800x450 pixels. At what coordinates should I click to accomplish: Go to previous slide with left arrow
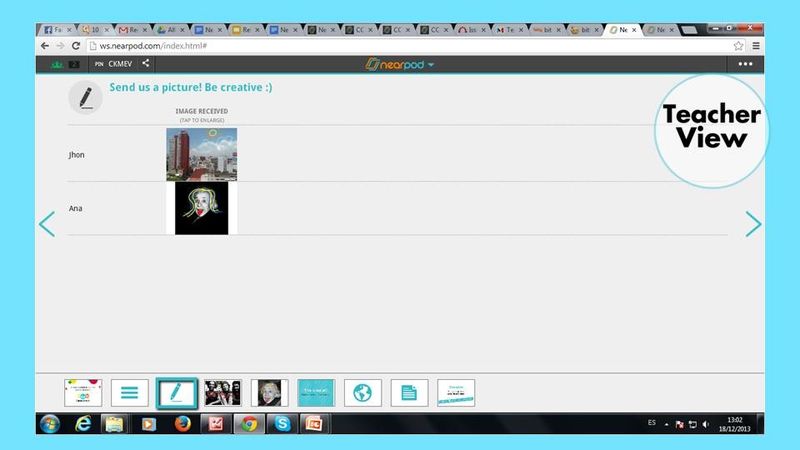[x=46, y=224]
